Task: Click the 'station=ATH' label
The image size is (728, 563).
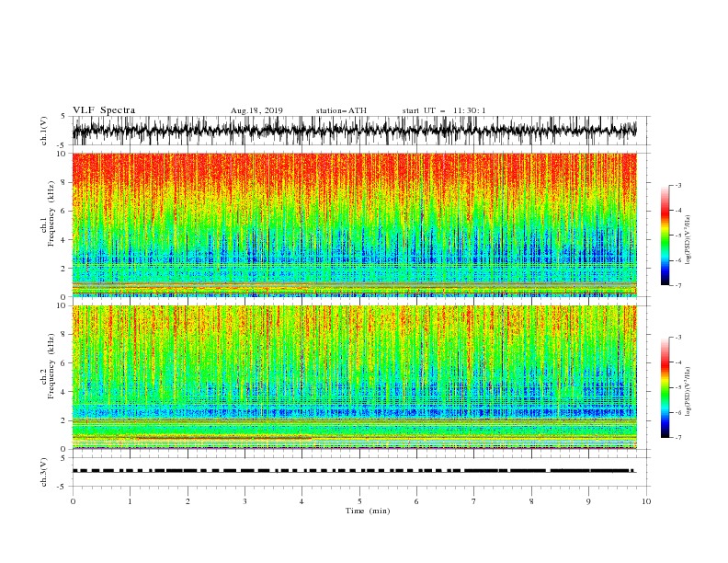Action: tap(341, 110)
